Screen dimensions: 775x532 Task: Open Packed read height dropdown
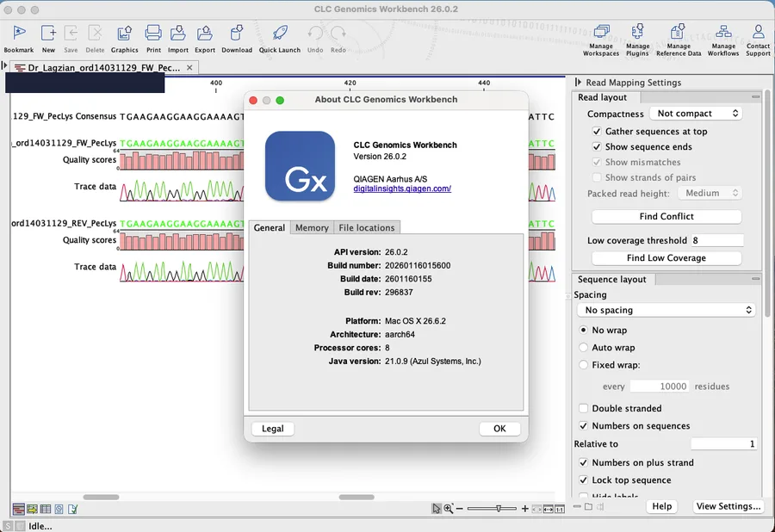[x=710, y=193]
